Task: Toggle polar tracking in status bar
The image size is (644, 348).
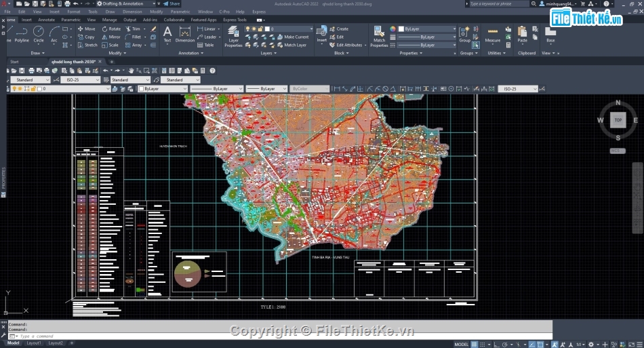Action: click(x=505, y=345)
